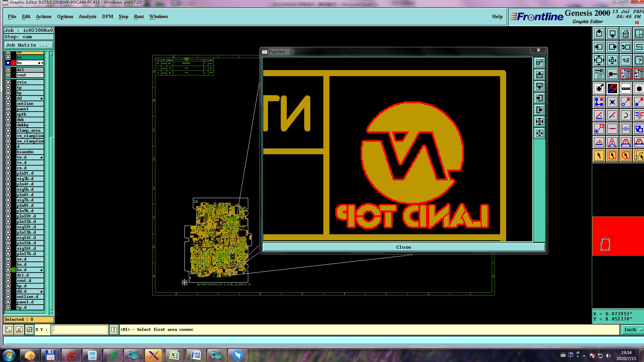This screenshot has width=644, height=362.
Task: Click layer list scroll down arrow
Action: point(51,312)
